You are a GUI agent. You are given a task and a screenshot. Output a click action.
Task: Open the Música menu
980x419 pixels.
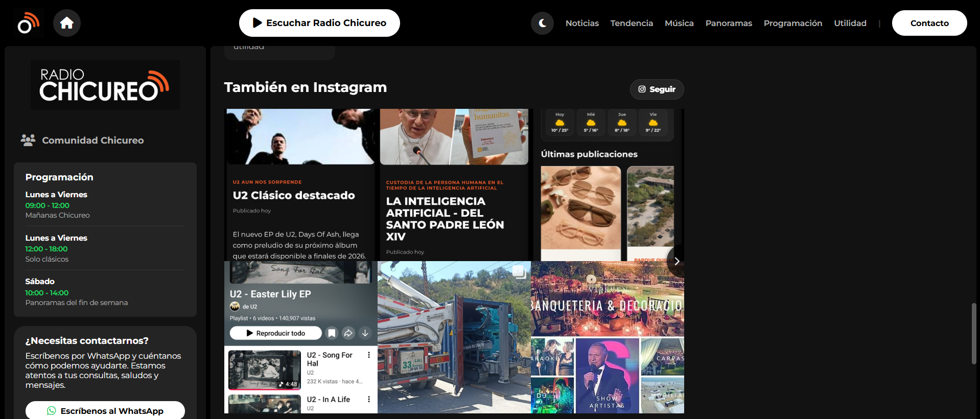pyautogui.click(x=679, y=23)
